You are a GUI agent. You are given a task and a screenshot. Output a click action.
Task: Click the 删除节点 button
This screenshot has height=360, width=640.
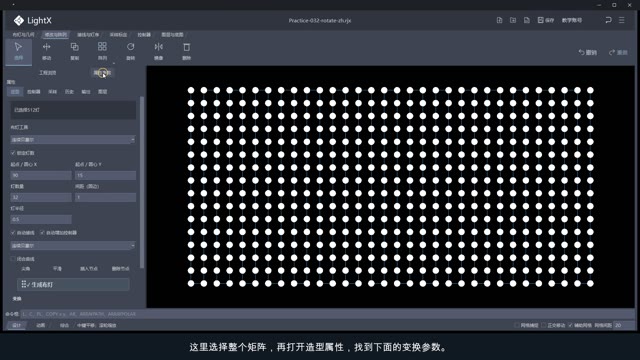120,269
